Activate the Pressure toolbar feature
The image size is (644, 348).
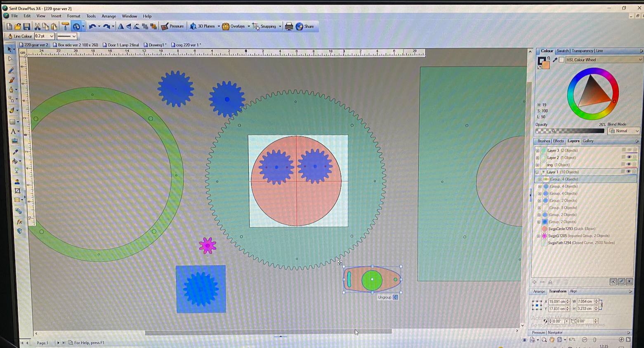174,26
